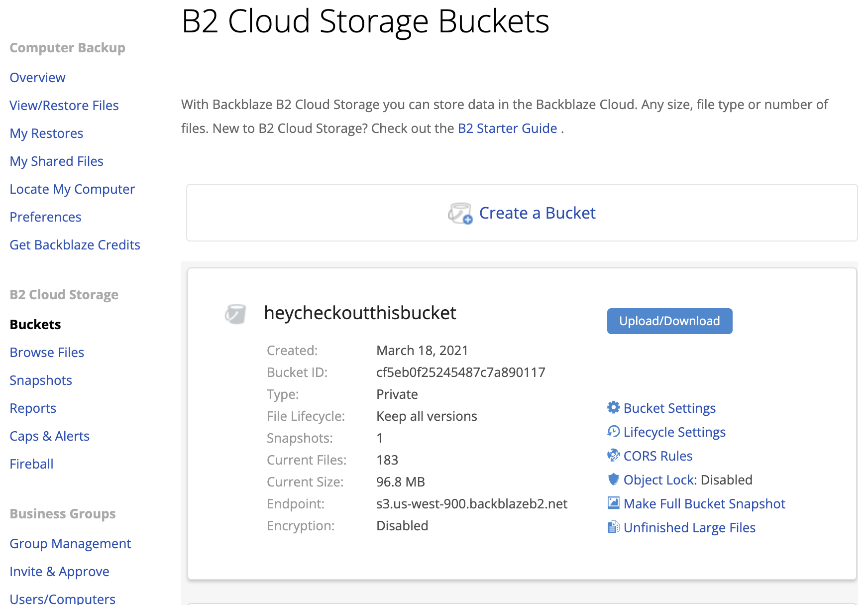Click the endpoint s3.us-west-900.backblazeb2.net
This screenshot has height=605, width=868.
pyautogui.click(x=472, y=504)
